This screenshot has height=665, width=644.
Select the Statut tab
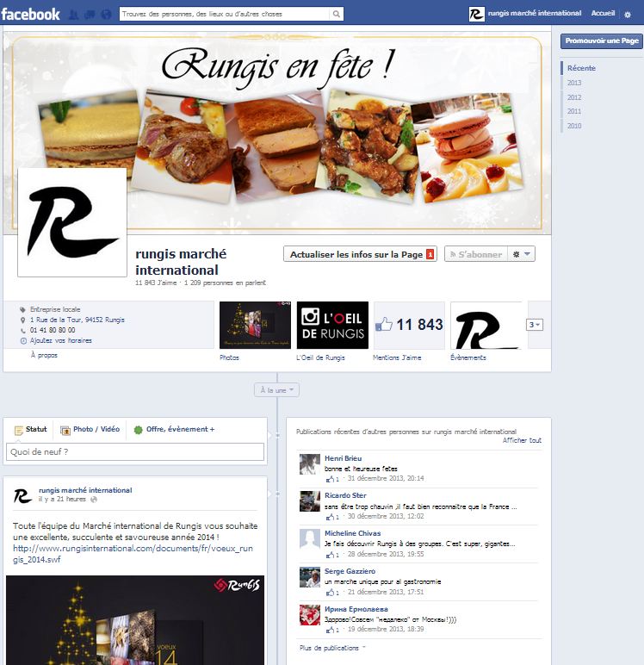click(30, 430)
